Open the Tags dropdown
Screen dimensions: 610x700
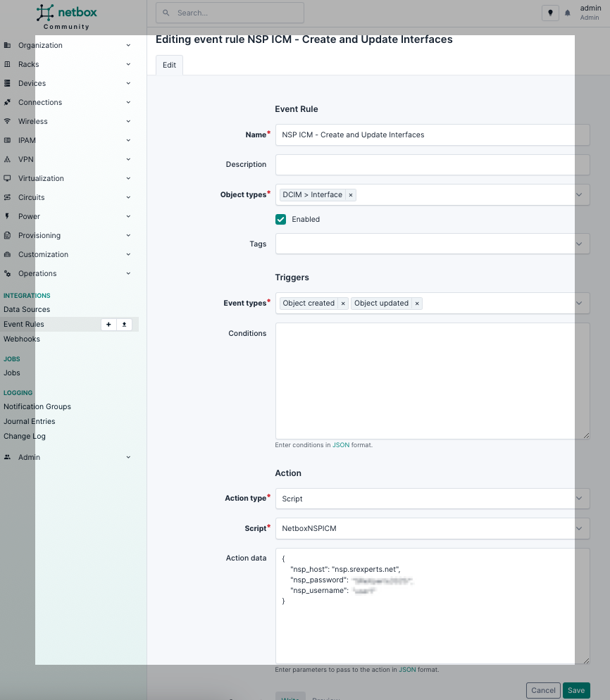[432, 244]
